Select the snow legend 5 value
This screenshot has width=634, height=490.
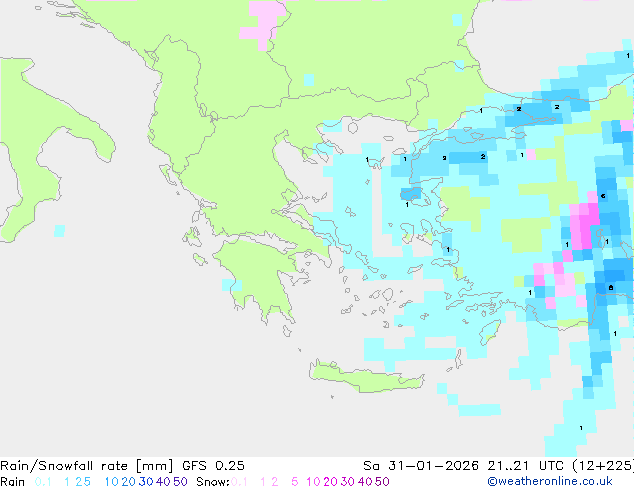pos(295,482)
